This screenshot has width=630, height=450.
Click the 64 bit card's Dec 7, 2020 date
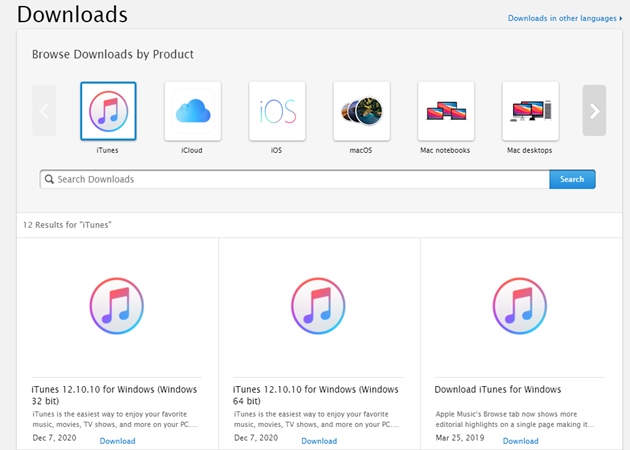(256, 438)
